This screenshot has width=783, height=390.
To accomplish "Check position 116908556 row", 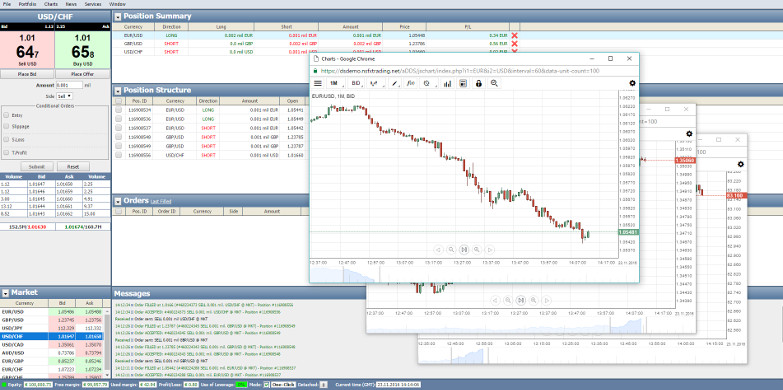I will [x=118, y=155].
